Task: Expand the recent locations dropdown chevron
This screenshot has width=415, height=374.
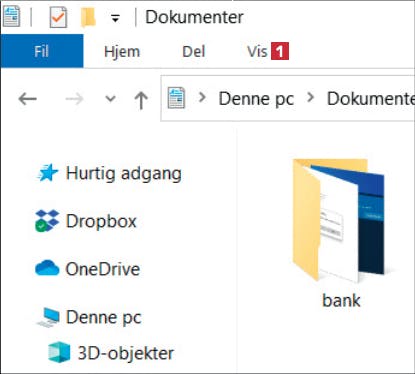Action: tap(110, 99)
